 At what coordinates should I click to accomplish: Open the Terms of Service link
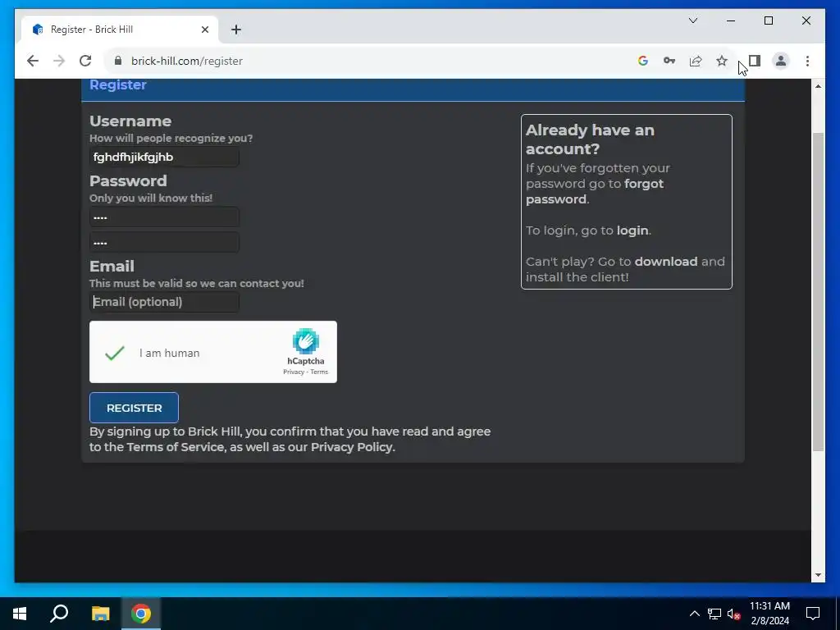[176, 447]
